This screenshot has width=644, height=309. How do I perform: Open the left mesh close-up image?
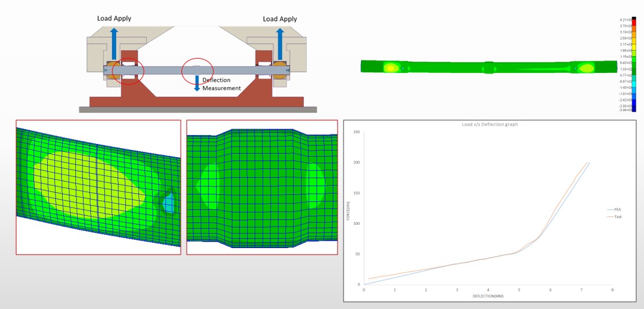98,187
